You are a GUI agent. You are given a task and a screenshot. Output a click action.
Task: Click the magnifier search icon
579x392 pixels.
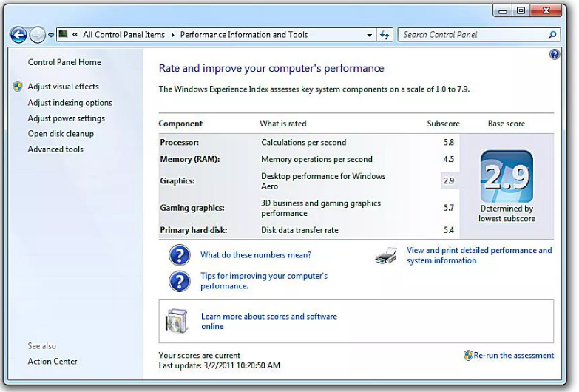click(552, 35)
